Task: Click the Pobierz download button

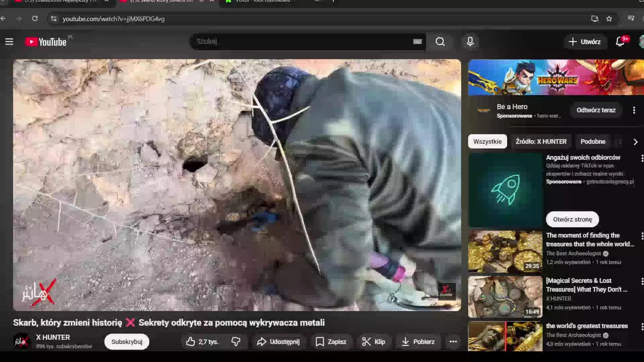Action: 418,342
